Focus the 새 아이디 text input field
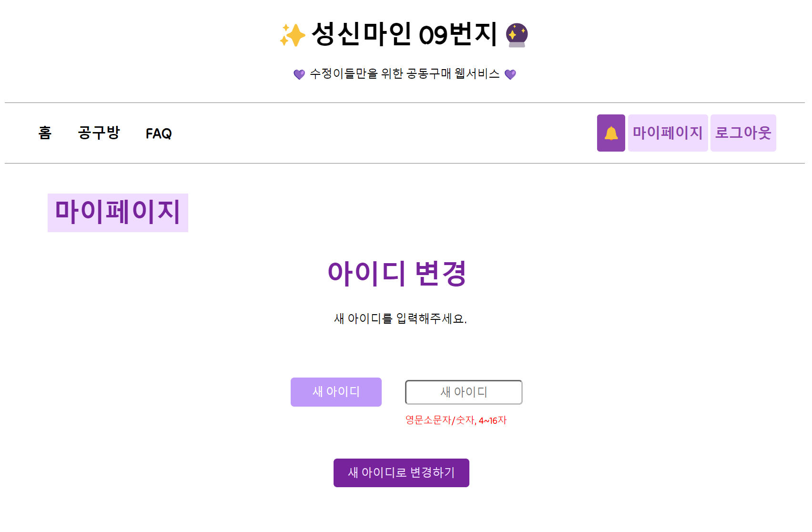 tap(463, 392)
